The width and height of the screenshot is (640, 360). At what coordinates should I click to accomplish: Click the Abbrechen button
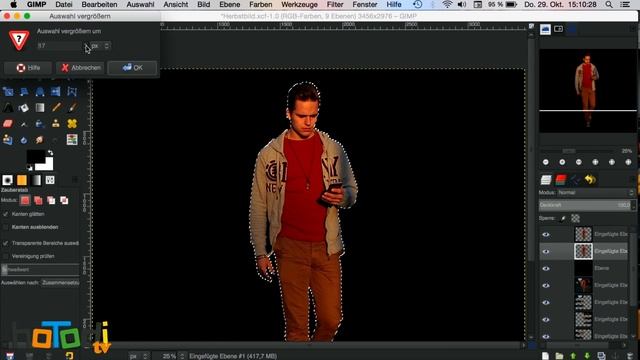(x=81, y=68)
